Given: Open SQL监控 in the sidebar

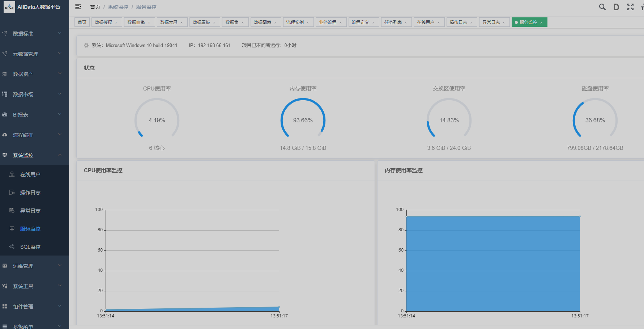Looking at the screenshot, I should pos(30,247).
